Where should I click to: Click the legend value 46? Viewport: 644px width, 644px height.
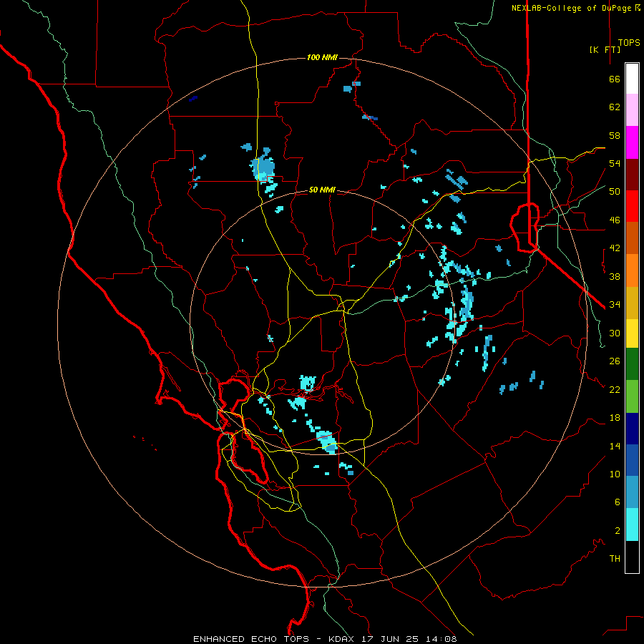(x=615, y=220)
